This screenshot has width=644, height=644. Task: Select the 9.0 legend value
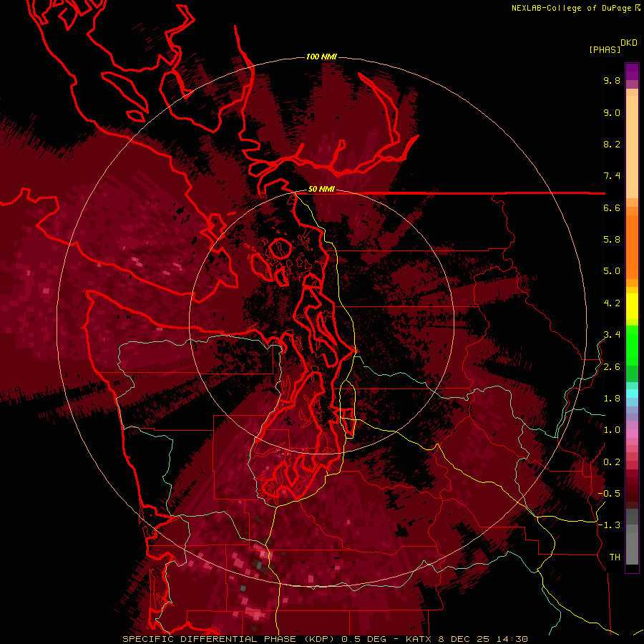612,112
